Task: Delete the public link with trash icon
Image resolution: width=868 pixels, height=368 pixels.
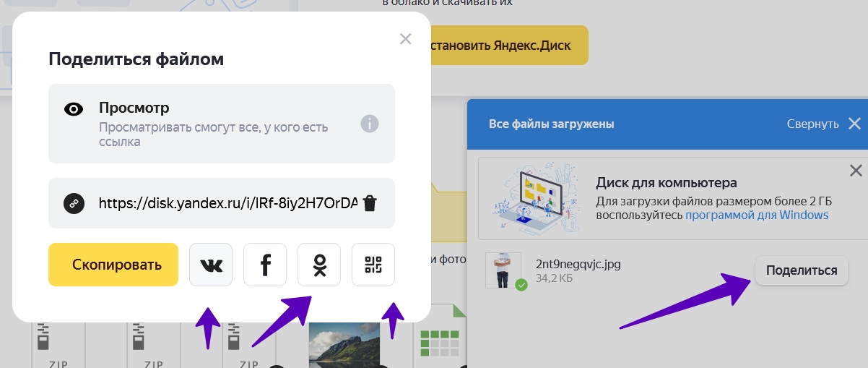Action: pyautogui.click(x=370, y=203)
